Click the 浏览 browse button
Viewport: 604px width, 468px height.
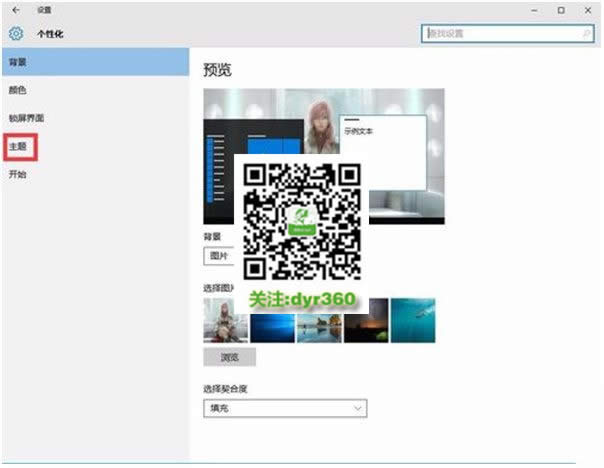point(230,357)
